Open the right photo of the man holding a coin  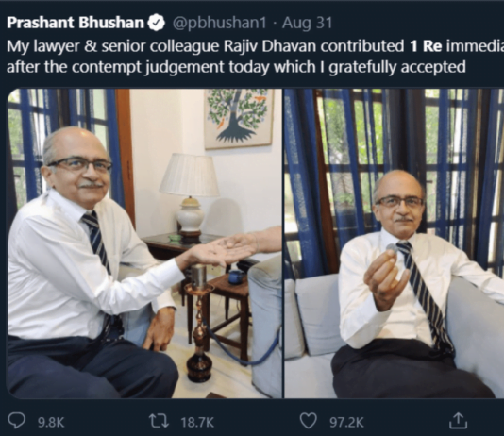(395, 243)
